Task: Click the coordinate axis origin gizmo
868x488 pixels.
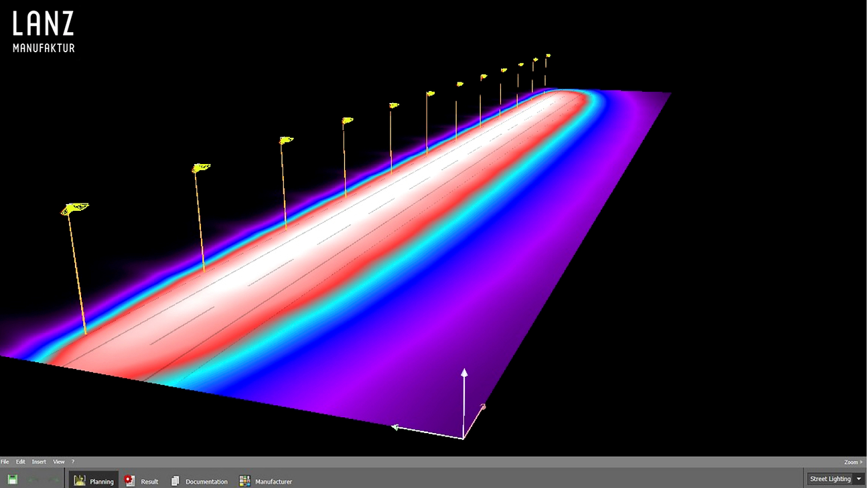Action: (463, 438)
